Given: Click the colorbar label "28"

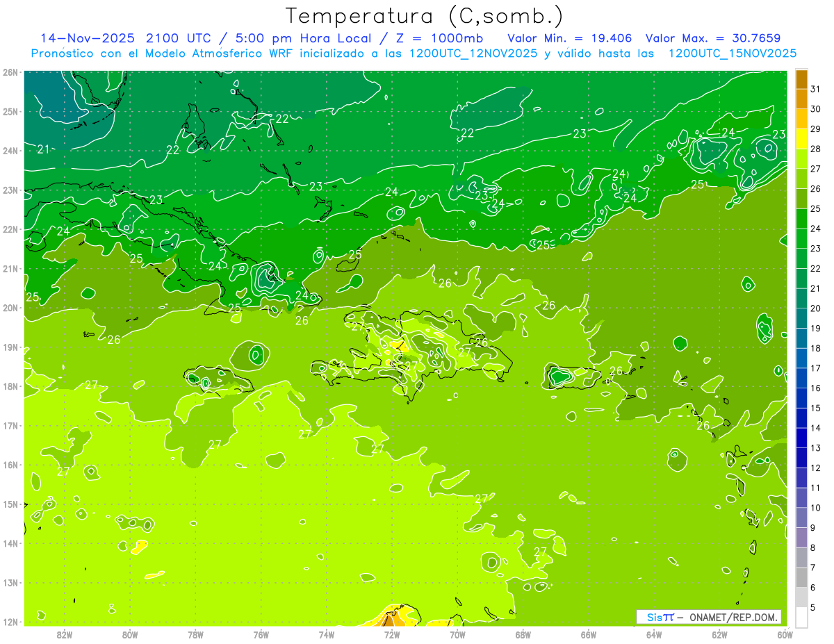Looking at the screenshot, I should click(x=815, y=149).
